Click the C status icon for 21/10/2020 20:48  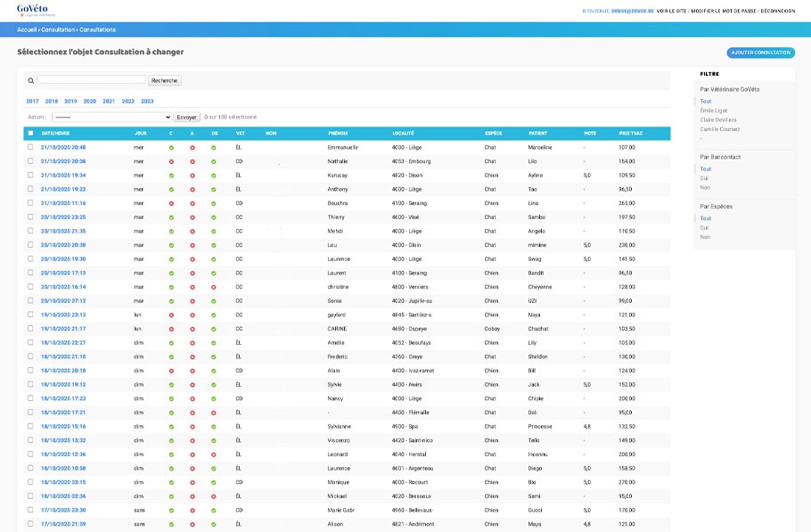point(171,148)
